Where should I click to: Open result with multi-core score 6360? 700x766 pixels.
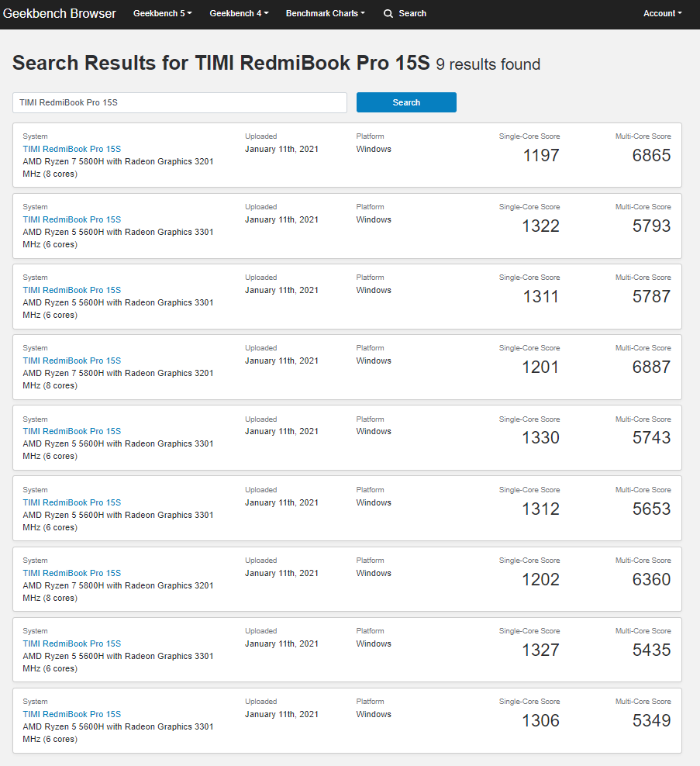(71, 573)
